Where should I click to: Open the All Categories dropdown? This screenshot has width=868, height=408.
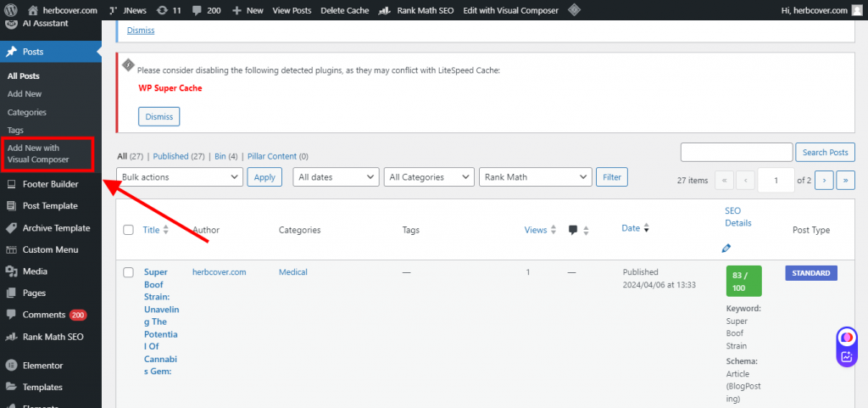click(429, 177)
